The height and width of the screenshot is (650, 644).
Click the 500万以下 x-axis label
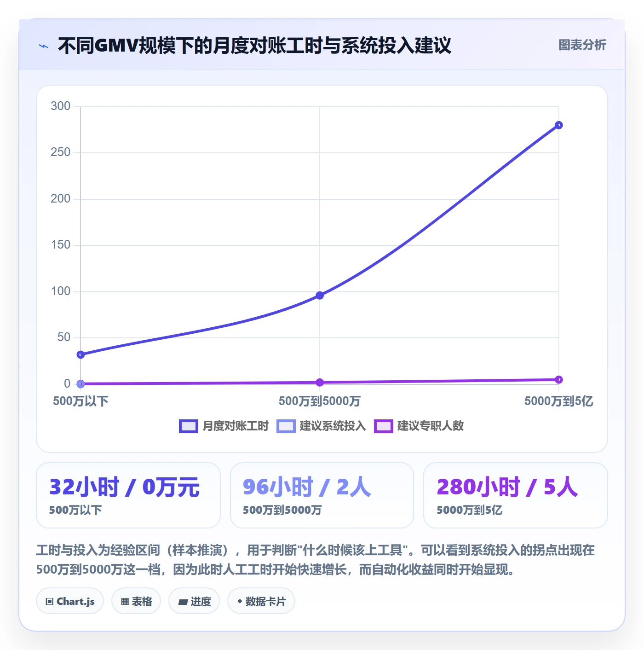pyautogui.click(x=81, y=401)
